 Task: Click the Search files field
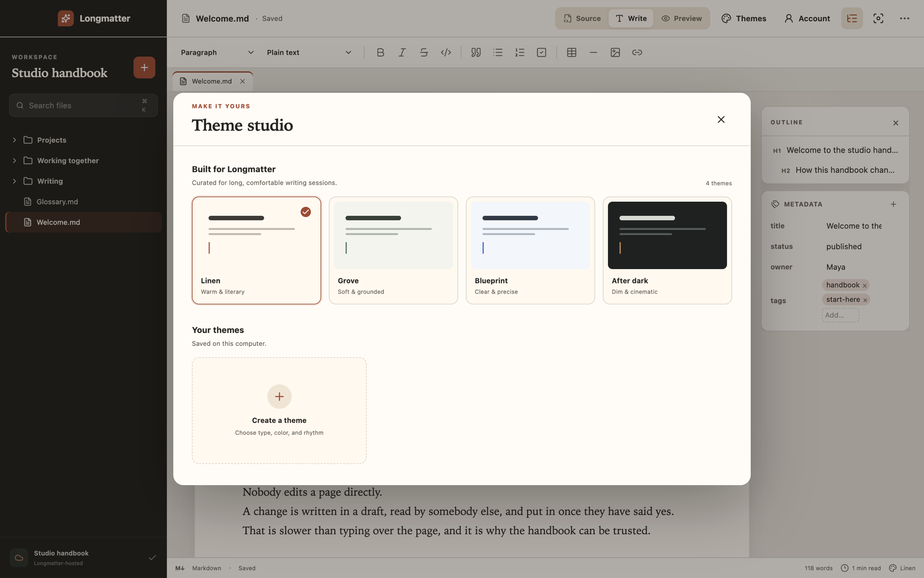pos(84,105)
